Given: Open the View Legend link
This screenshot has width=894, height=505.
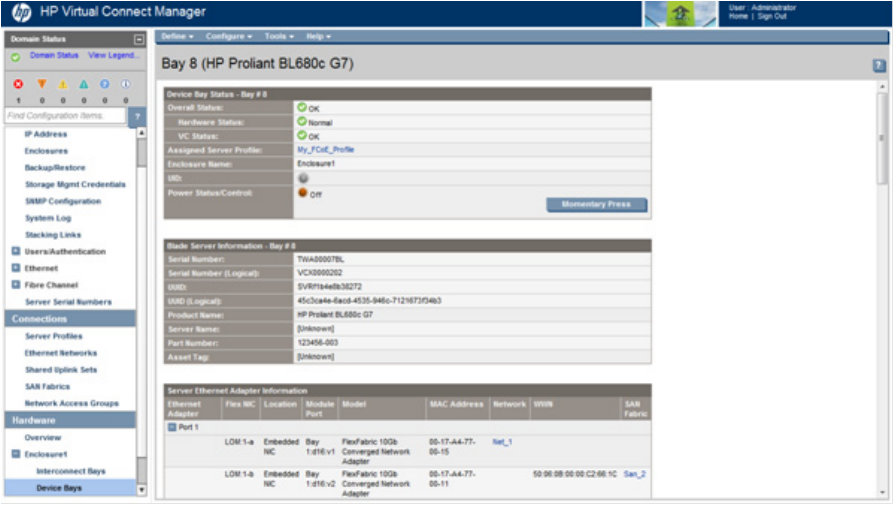Looking at the screenshot, I should [x=113, y=55].
